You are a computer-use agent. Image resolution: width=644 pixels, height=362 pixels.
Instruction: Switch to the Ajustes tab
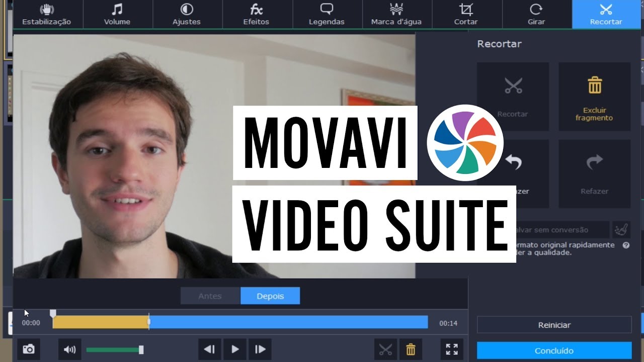click(x=187, y=15)
